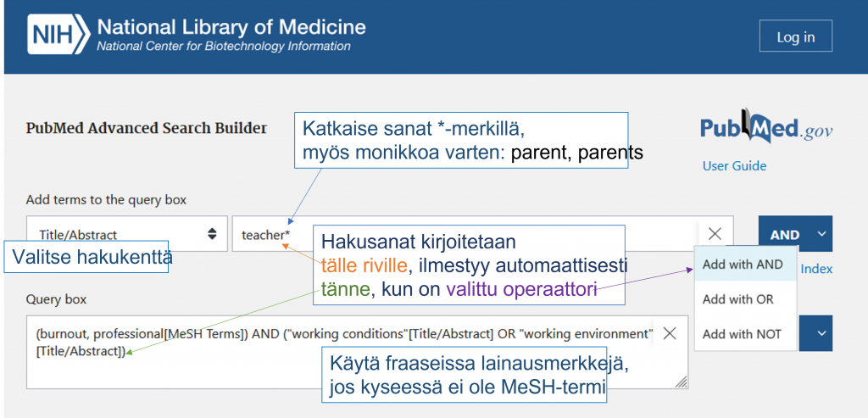Expand the AND operator dropdown arrow
The height and width of the screenshot is (418, 868).
tap(821, 234)
